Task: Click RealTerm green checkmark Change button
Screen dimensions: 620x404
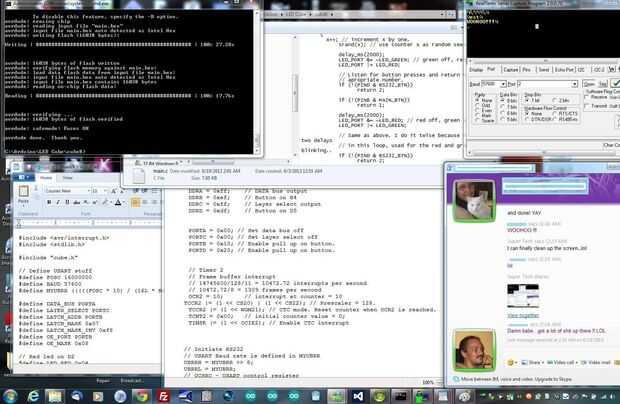Action: pos(616,84)
